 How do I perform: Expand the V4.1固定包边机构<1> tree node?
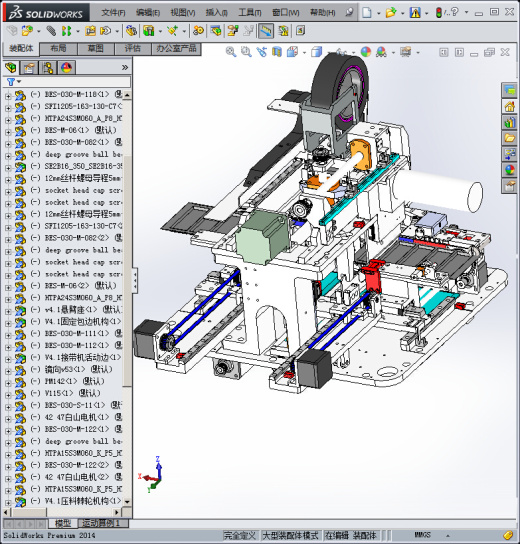click(8, 323)
